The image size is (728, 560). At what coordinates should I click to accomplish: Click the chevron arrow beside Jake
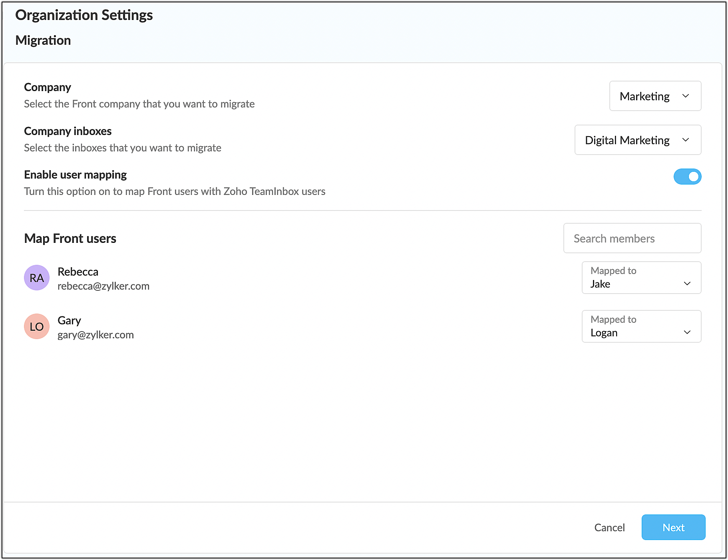pyautogui.click(x=687, y=284)
